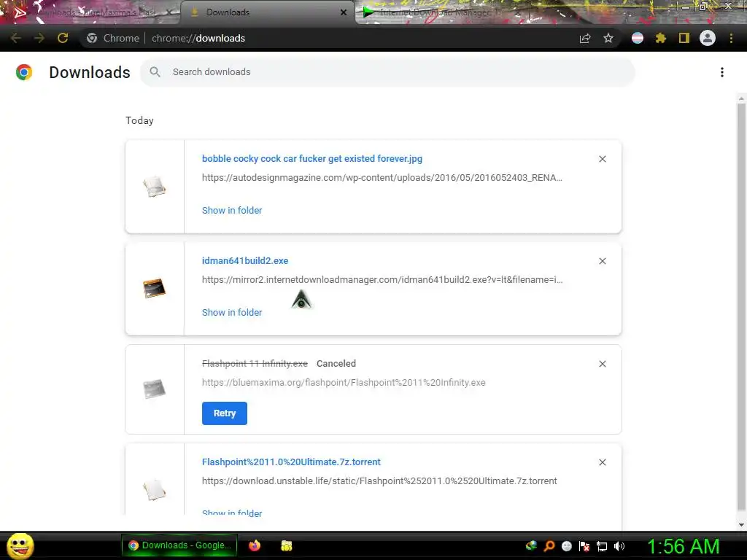Screen dimensions: 747x560
Task: Retry the Flashpoint 11 Infinity.exe download
Action: pos(225,413)
